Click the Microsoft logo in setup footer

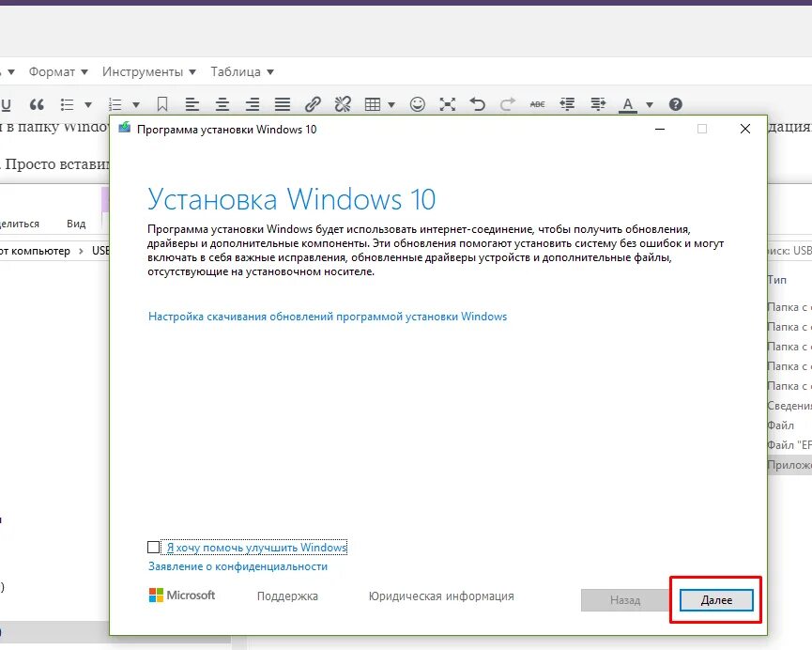coord(182,596)
